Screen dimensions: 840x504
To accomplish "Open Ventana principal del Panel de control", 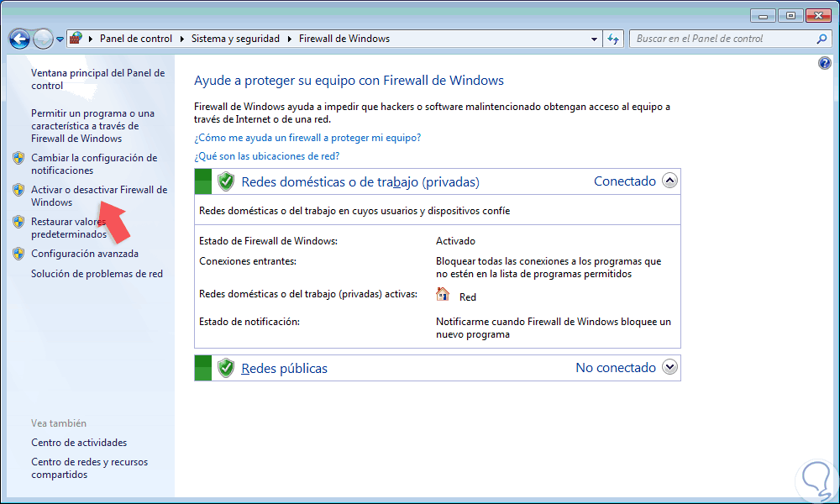I will tap(98, 79).
